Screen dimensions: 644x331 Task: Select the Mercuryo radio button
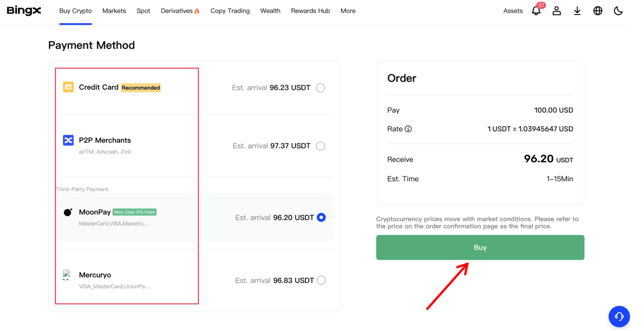tap(321, 280)
